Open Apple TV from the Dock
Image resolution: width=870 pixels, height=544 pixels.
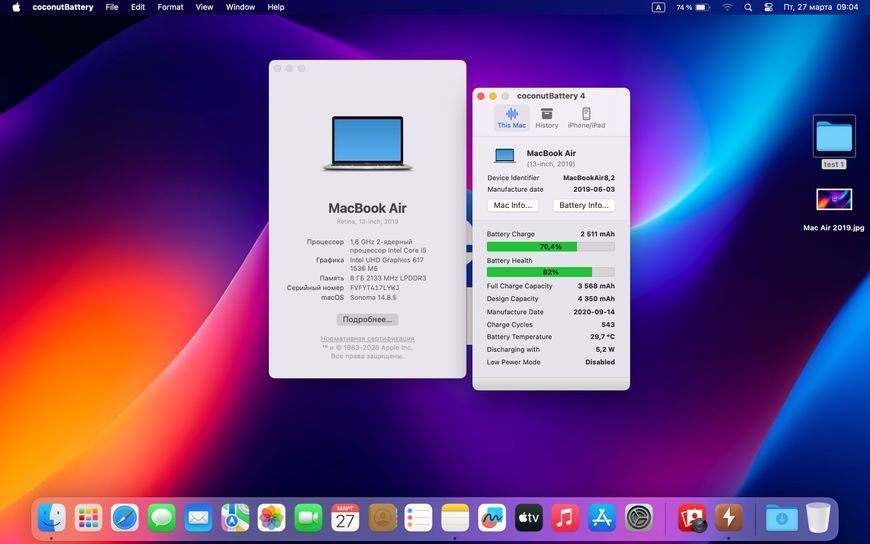(528, 518)
